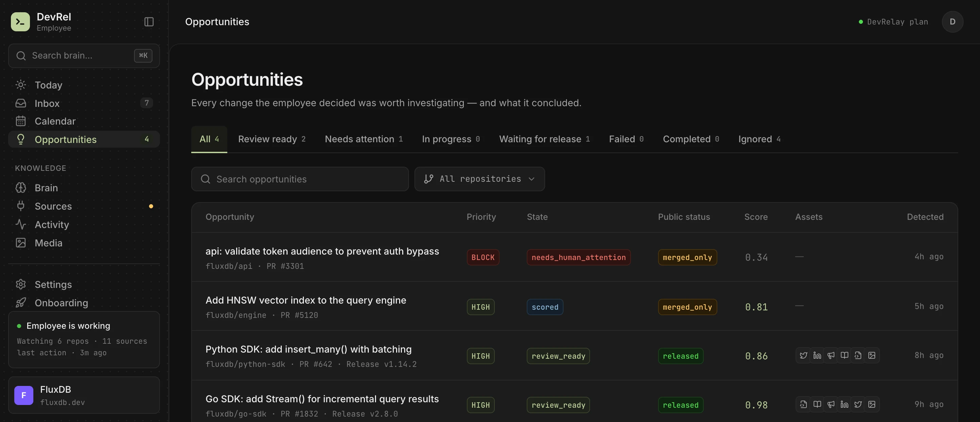Click the Settings gear icon
Image resolution: width=980 pixels, height=422 pixels.
(20, 284)
